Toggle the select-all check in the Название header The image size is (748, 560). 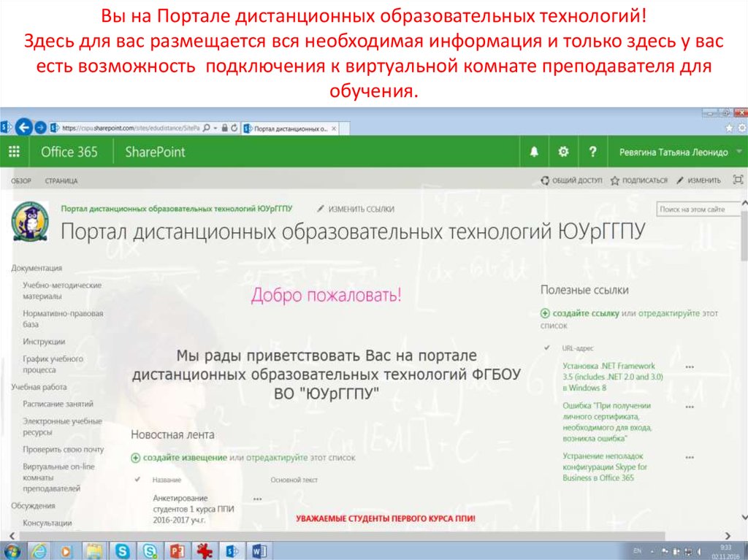(x=137, y=480)
